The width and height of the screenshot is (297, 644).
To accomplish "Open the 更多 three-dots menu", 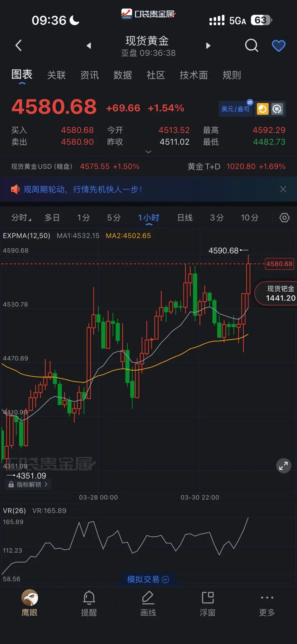I will click(x=267, y=604).
